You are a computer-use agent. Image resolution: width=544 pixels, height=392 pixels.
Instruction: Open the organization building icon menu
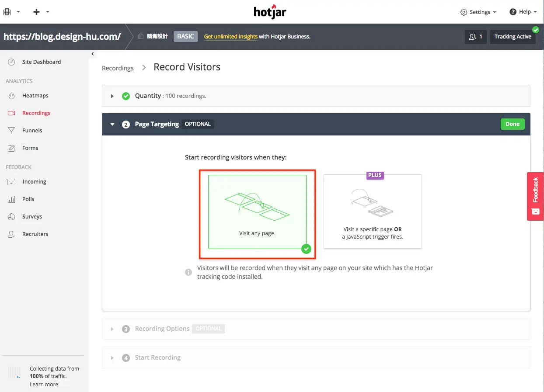(x=7, y=12)
